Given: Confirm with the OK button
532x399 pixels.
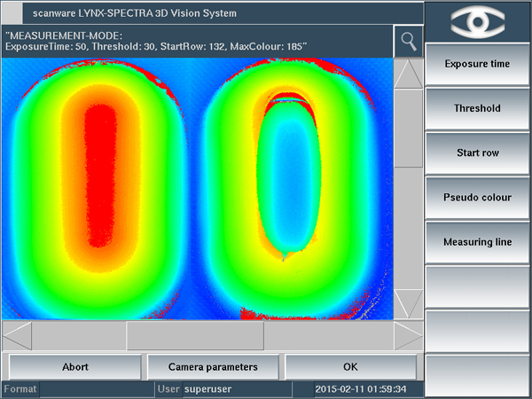Looking at the screenshot, I should [x=350, y=367].
